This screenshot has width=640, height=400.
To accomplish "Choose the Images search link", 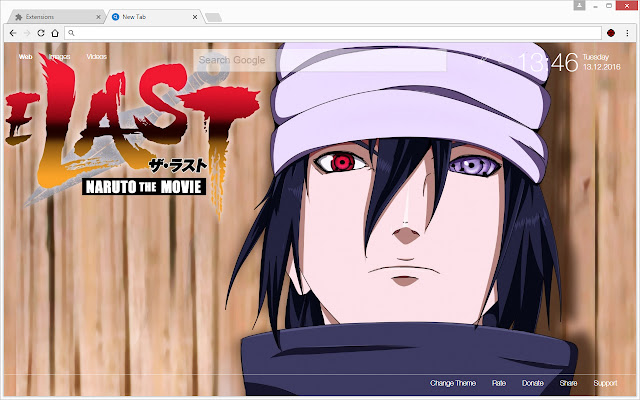I will pos(60,56).
